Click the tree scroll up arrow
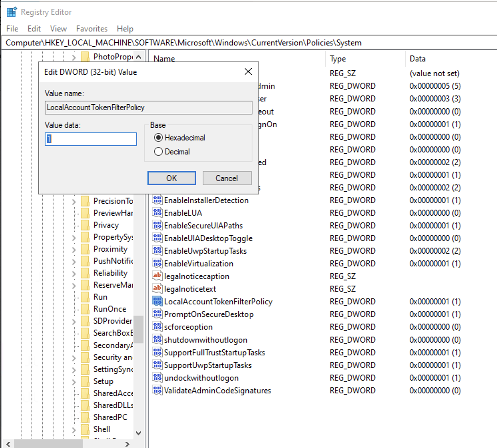 [x=138, y=57]
